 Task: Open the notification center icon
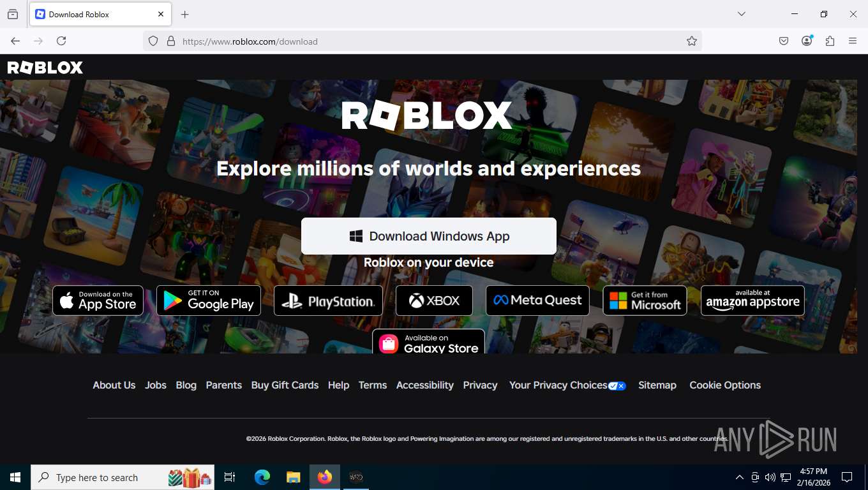[x=847, y=477]
